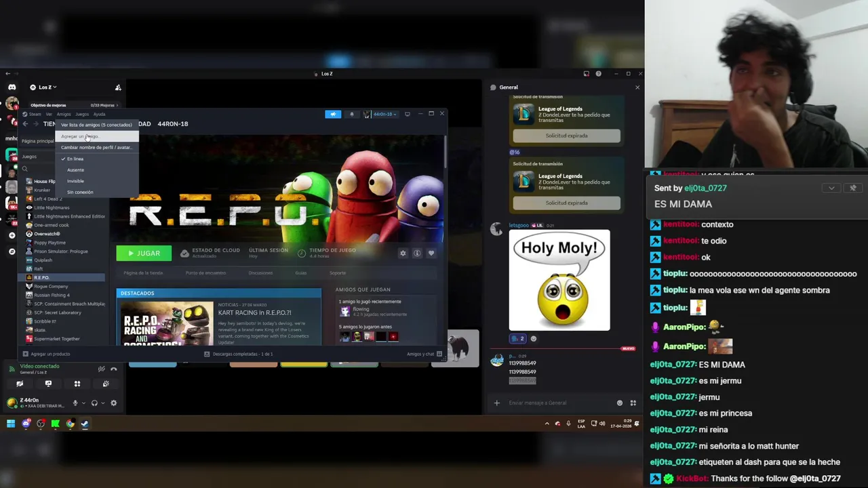Image resolution: width=868 pixels, height=488 pixels.
Task: Open Punto de encuentro tab
Action: click(205, 273)
